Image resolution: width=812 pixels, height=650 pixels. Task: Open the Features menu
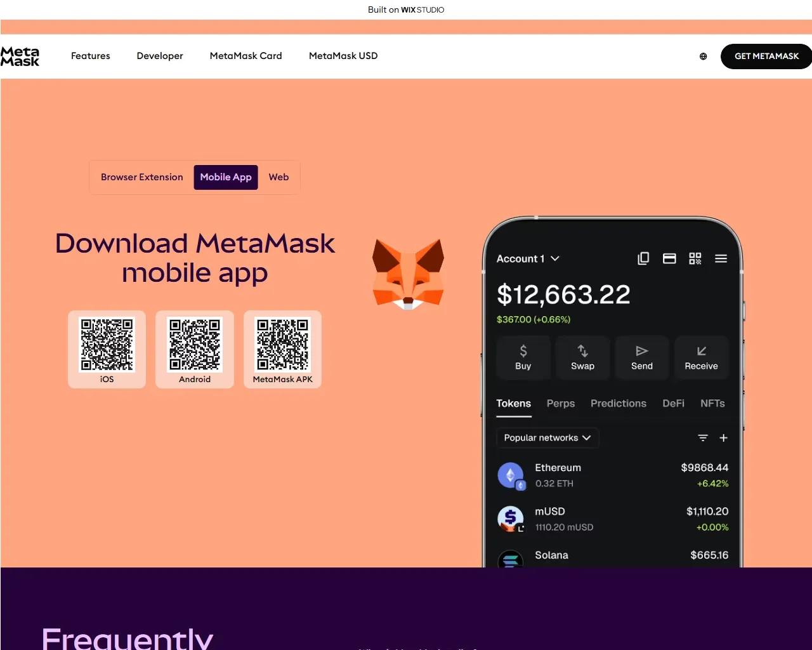91,56
